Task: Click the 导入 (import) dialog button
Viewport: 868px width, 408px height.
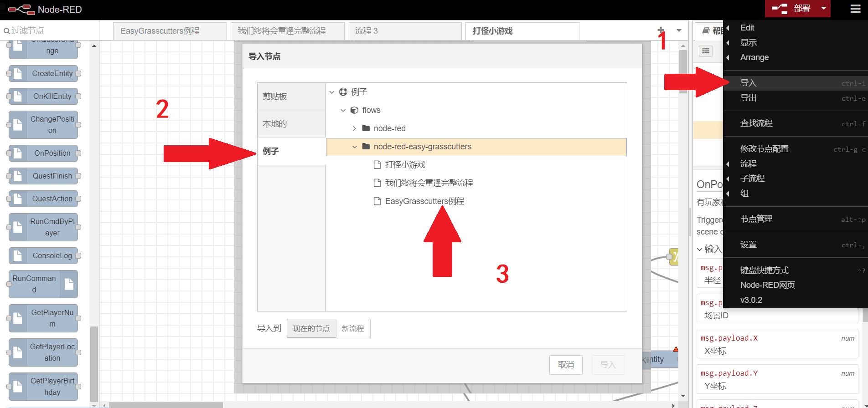Action: coord(608,365)
